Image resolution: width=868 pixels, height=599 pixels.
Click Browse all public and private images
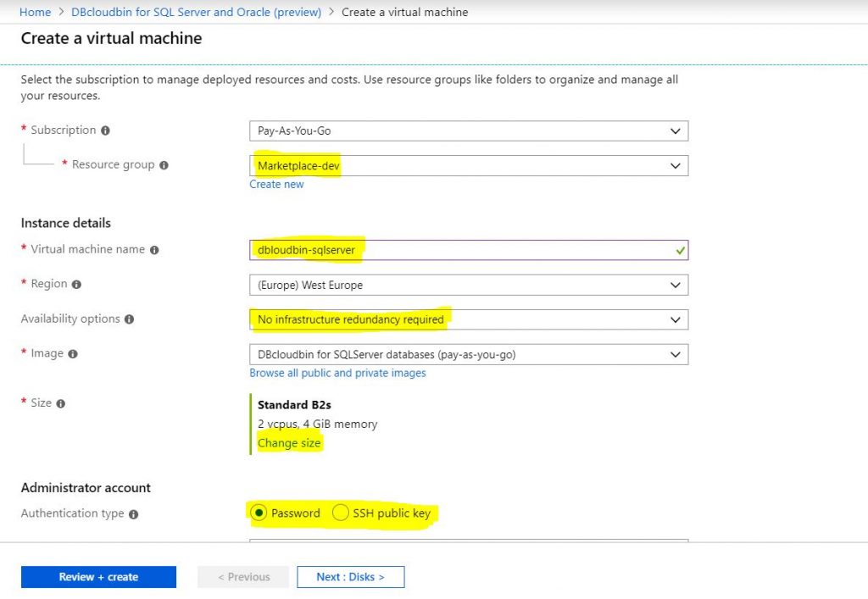pyautogui.click(x=337, y=373)
